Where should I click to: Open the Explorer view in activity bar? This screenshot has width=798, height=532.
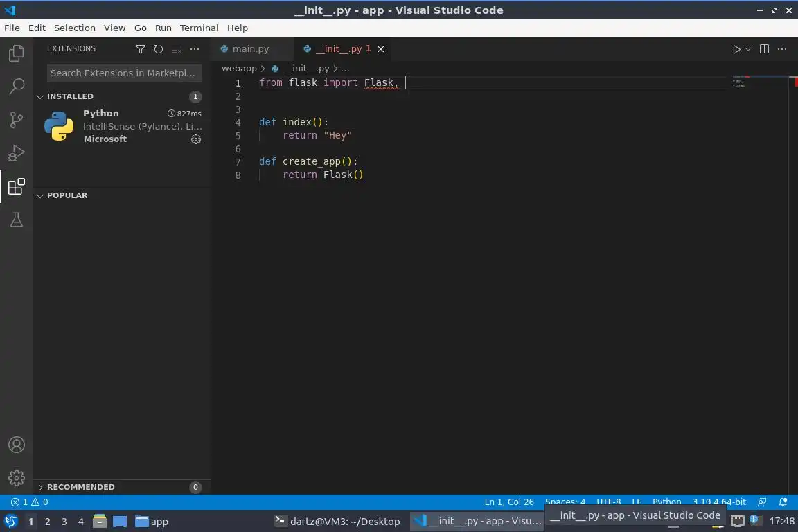click(x=17, y=53)
